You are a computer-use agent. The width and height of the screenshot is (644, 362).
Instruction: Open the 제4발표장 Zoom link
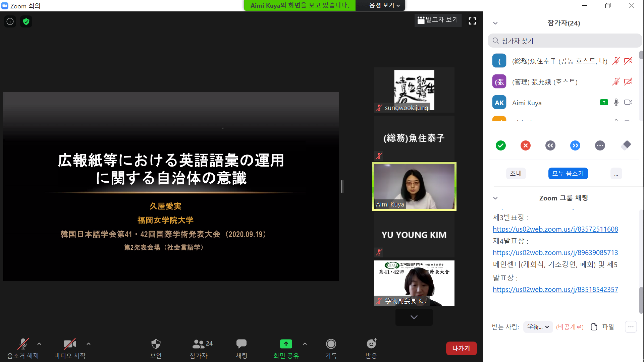click(555, 253)
